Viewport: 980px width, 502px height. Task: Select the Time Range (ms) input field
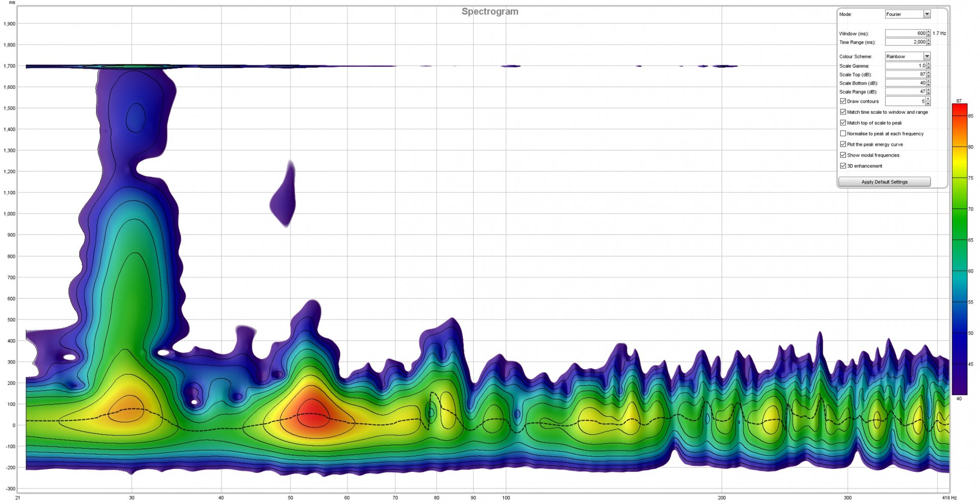[x=905, y=42]
